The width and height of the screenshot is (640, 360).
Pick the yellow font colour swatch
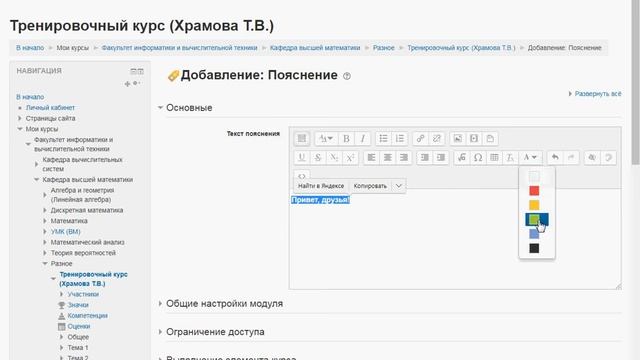coord(534,205)
